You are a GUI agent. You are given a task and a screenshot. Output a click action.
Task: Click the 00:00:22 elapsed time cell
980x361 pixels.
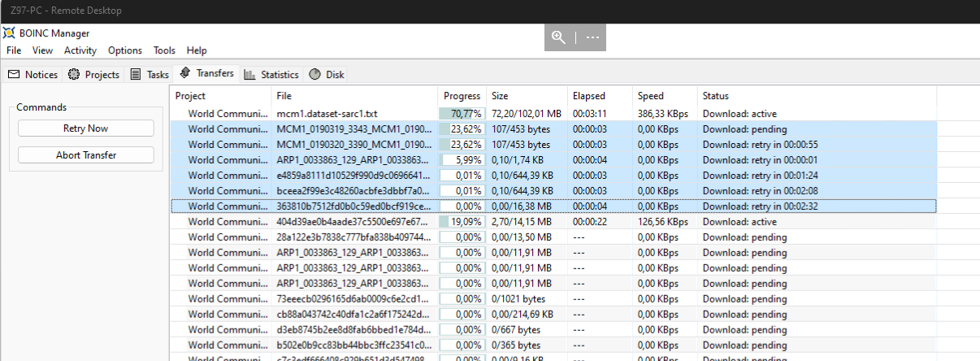click(590, 221)
